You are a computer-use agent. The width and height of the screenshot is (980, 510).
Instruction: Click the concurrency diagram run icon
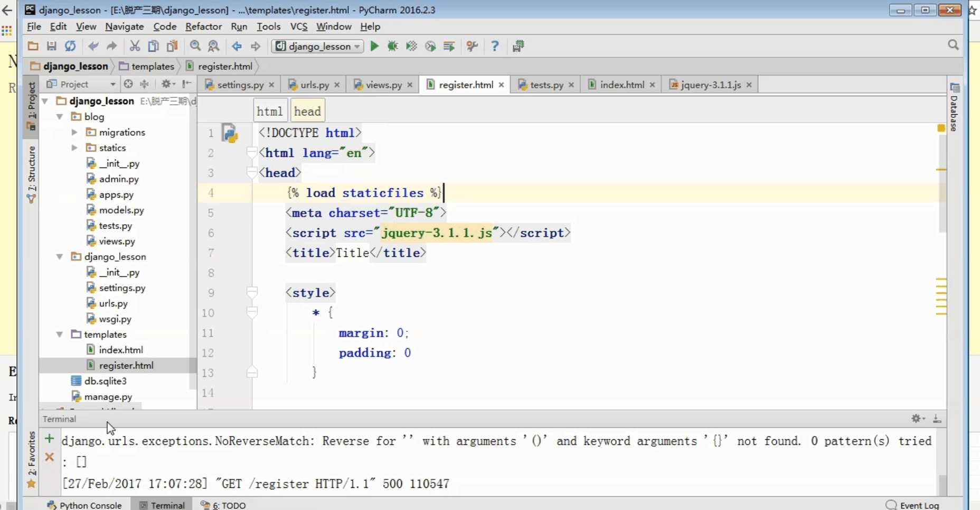point(449,46)
